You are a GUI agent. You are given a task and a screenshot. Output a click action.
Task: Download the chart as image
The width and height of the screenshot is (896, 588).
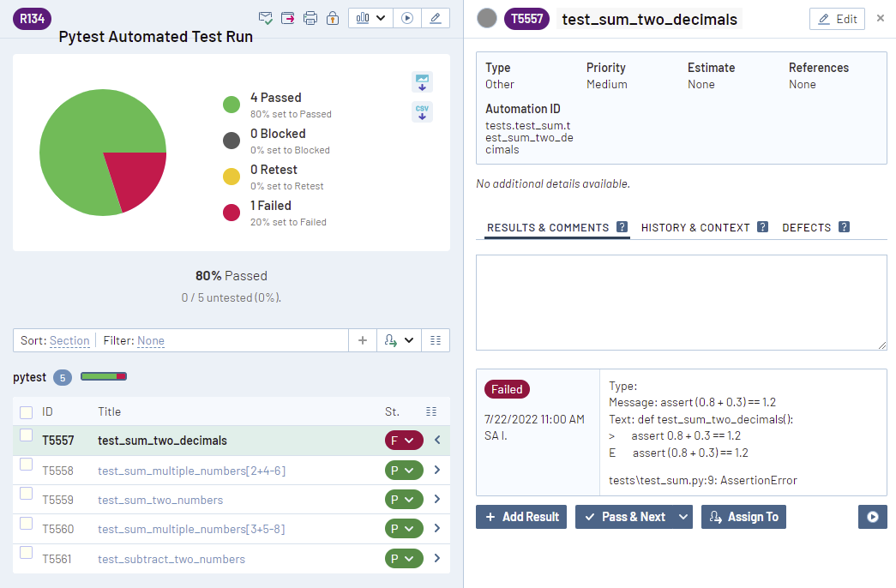click(422, 81)
